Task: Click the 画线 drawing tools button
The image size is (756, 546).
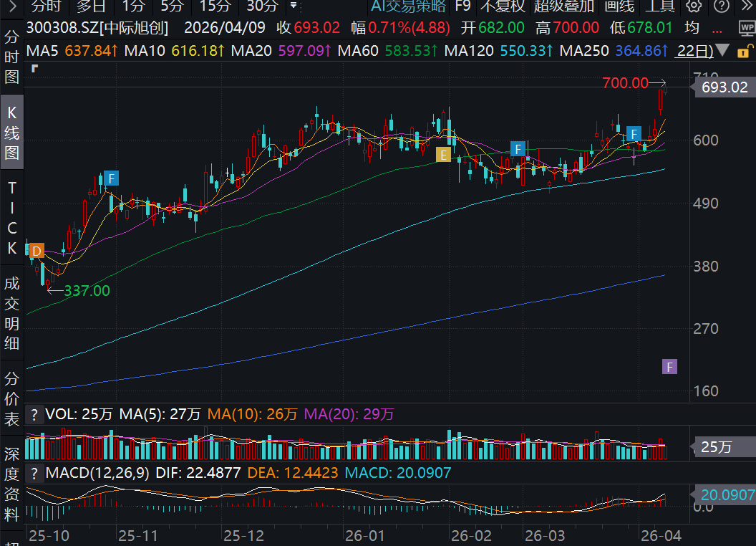Action: [x=619, y=6]
